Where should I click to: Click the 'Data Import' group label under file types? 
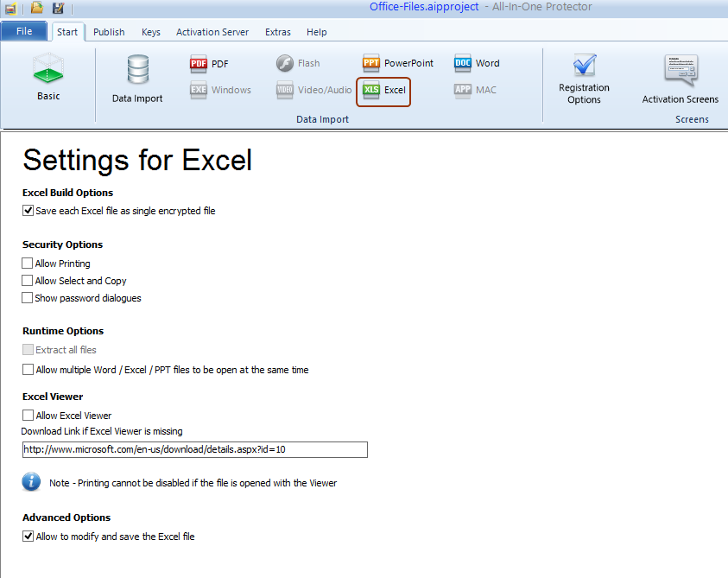click(323, 119)
